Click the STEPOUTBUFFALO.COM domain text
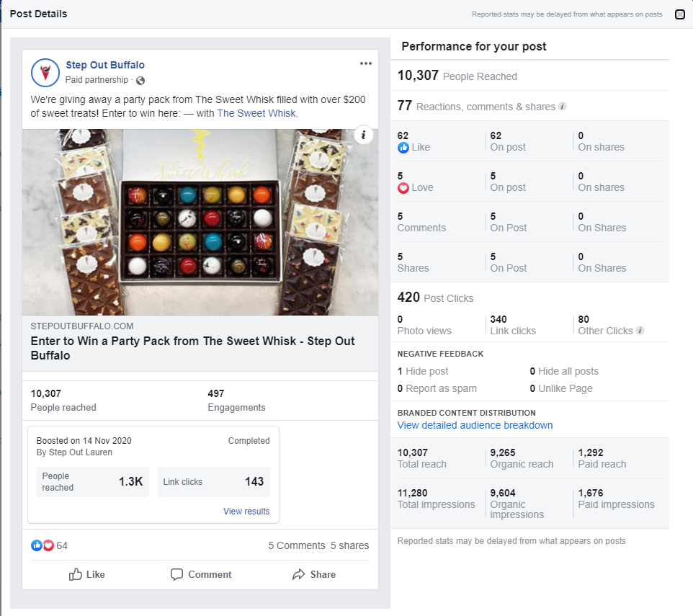693x616 pixels. click(x=82, y=326)
